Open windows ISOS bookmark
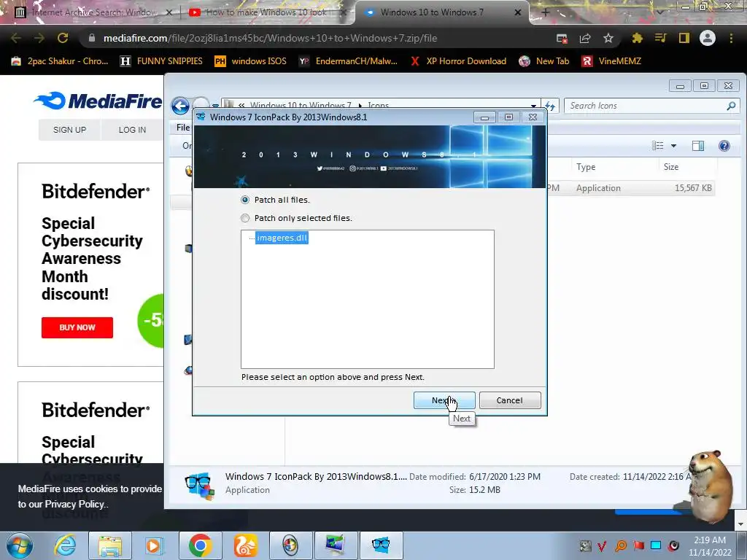The width and height of the screenshot is (747, 560). (x=251, y=61)
